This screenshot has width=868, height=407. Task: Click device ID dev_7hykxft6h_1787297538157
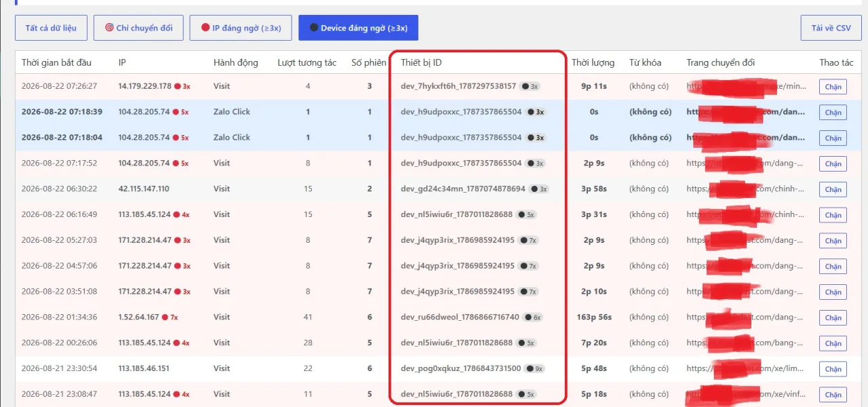458,86
